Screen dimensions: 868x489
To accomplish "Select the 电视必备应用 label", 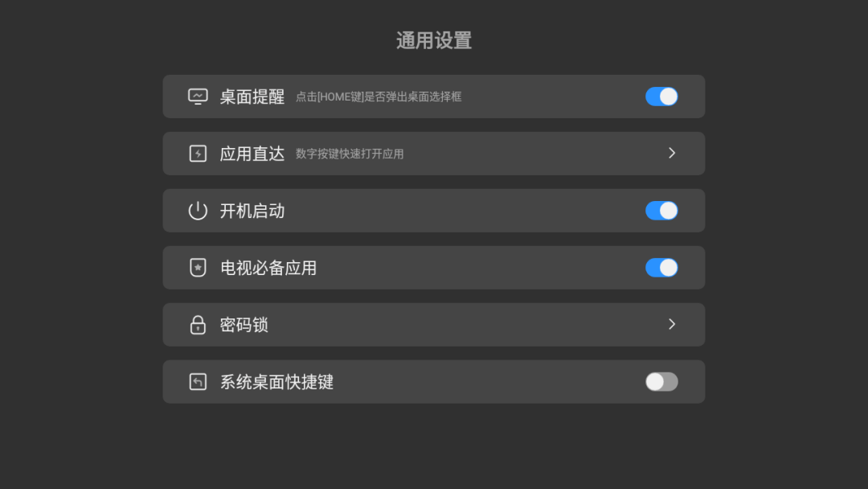I will 268,268.
